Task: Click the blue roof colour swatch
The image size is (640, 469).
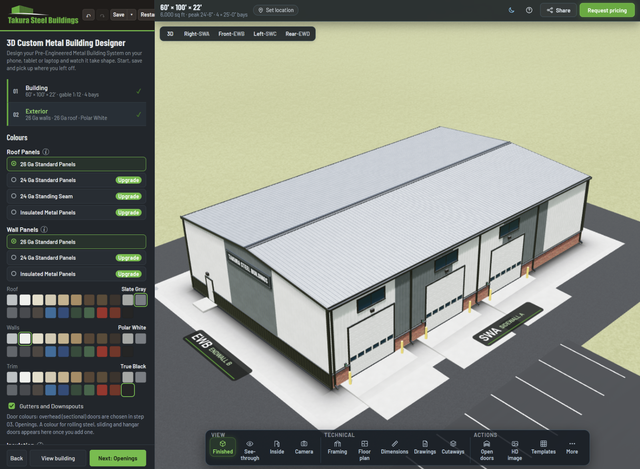Action: point(51,313)
